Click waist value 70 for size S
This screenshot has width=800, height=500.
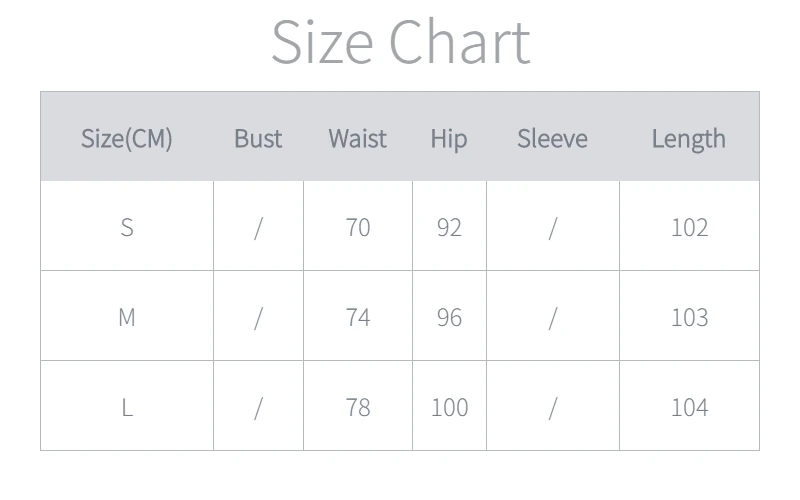point(358,227)
